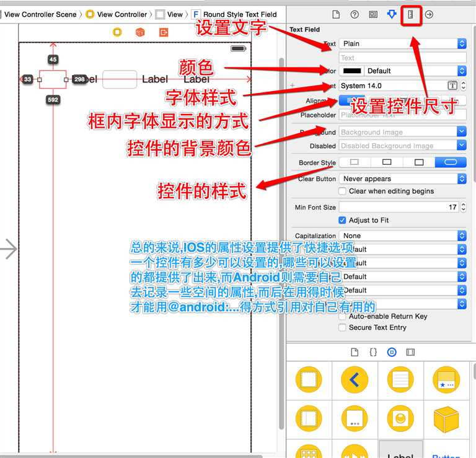Enable Auto-enable Return Key

pos(342,316)
